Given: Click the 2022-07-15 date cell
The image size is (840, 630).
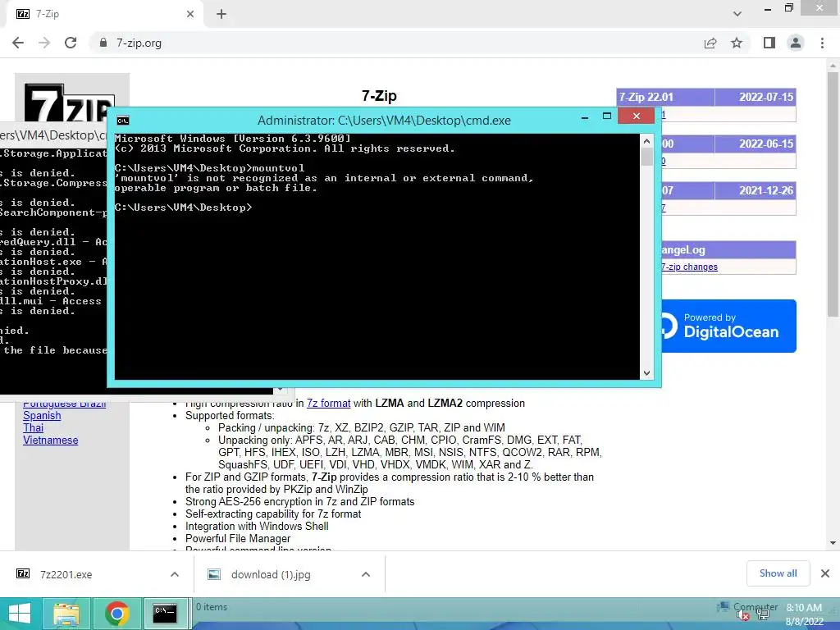Looking at the screenshot, I should point(756,97).
